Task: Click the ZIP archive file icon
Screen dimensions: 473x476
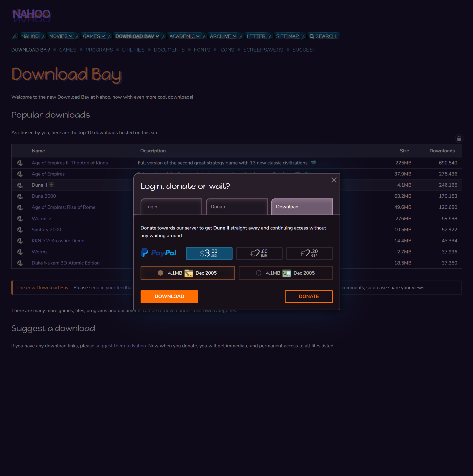Action: tap(189, 273)
